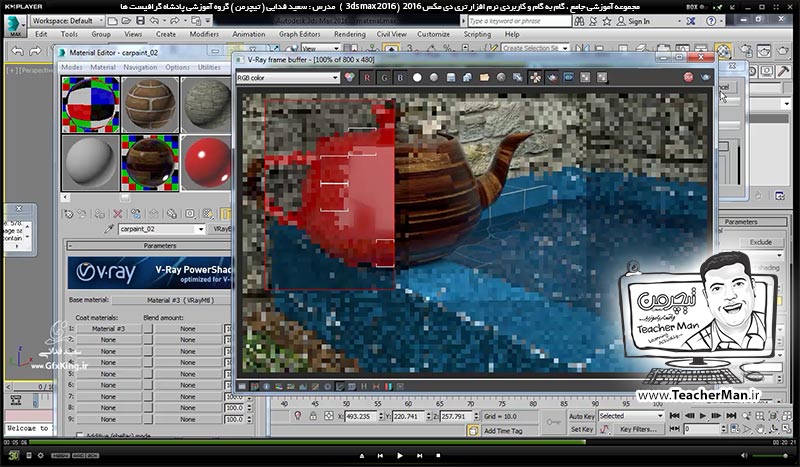
Task: Open Key Filters dialog
Action: click(638, 429)
